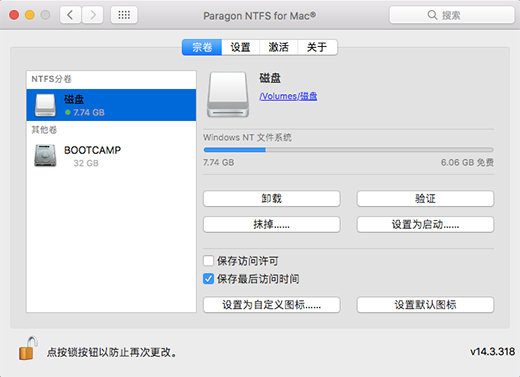520x377 pixels.
Task: Click the 卸载 button
Action: click(272, 199)
